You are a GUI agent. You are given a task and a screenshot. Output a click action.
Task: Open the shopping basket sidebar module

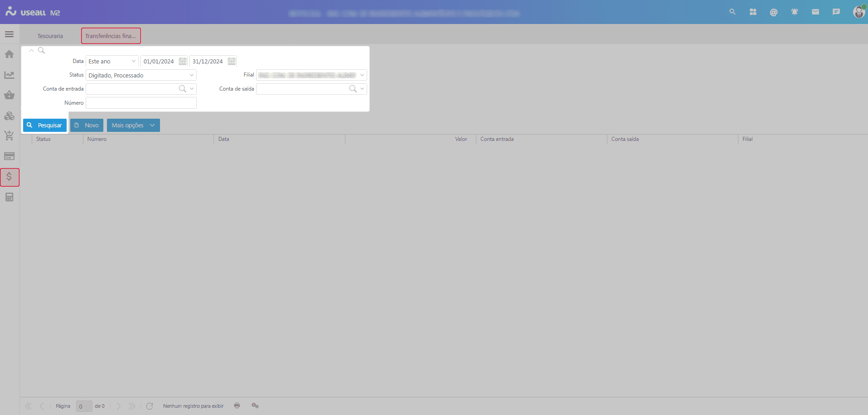[x=9, y=95]
